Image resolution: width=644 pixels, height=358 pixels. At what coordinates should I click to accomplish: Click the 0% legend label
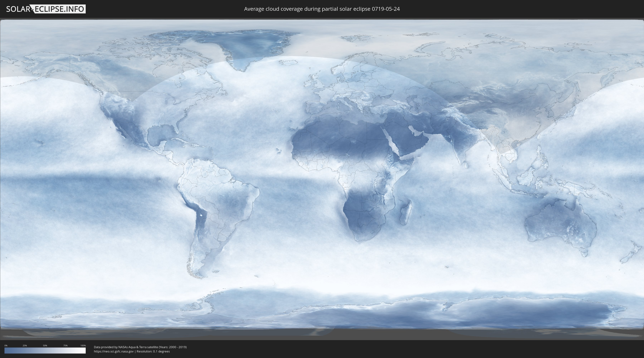click(6, 345)
